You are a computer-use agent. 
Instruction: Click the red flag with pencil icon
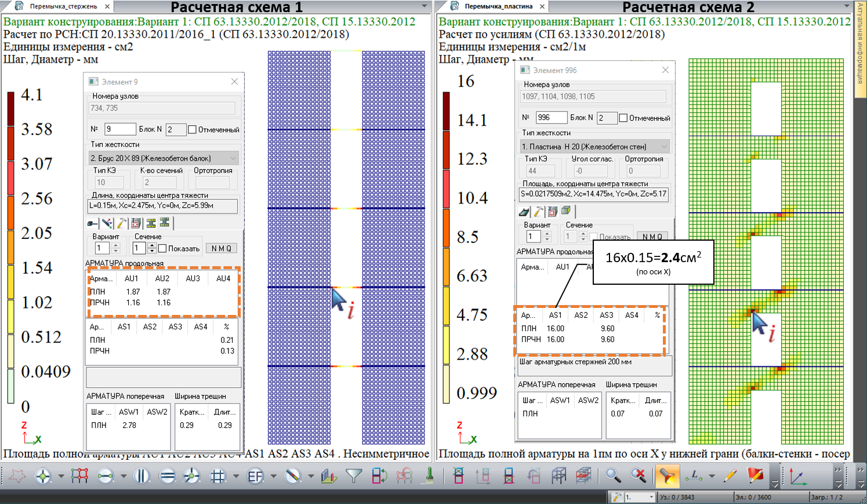coord(755,476)
